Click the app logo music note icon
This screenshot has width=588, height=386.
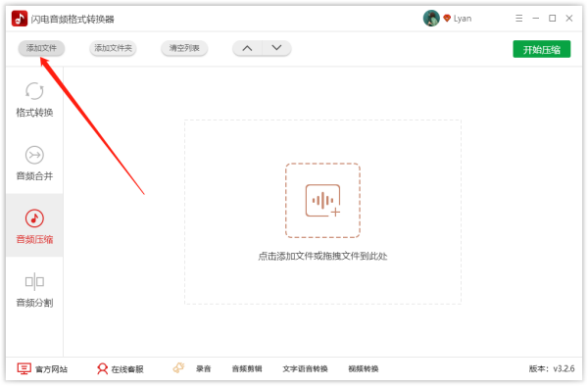pos(20,19)
